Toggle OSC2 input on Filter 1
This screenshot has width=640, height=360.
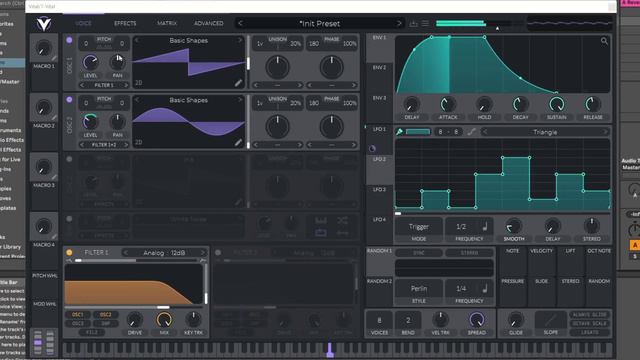point(105,315)
